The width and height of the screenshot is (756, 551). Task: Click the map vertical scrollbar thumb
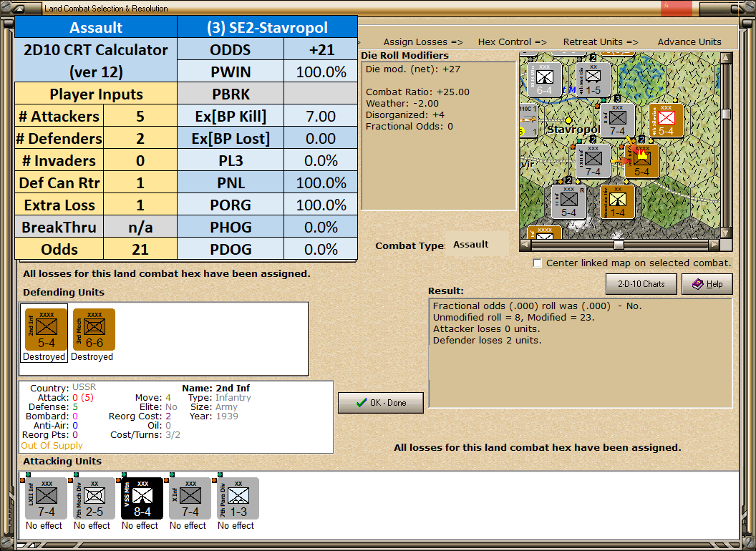tap(726, 114)
